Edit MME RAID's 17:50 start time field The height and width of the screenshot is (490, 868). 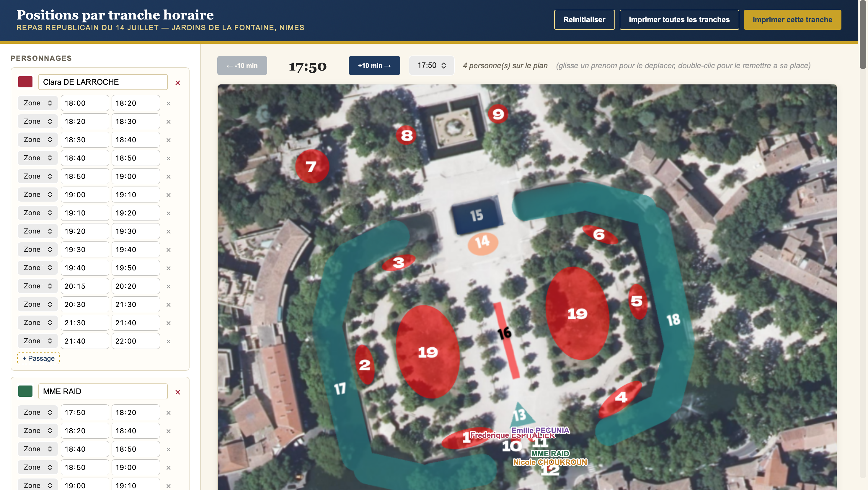(85, 412)
